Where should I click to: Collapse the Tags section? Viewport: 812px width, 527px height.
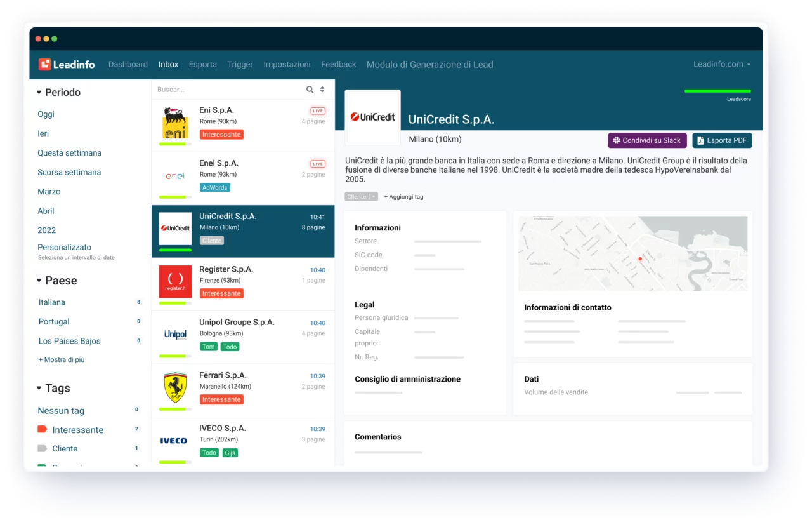pos(39,389)
